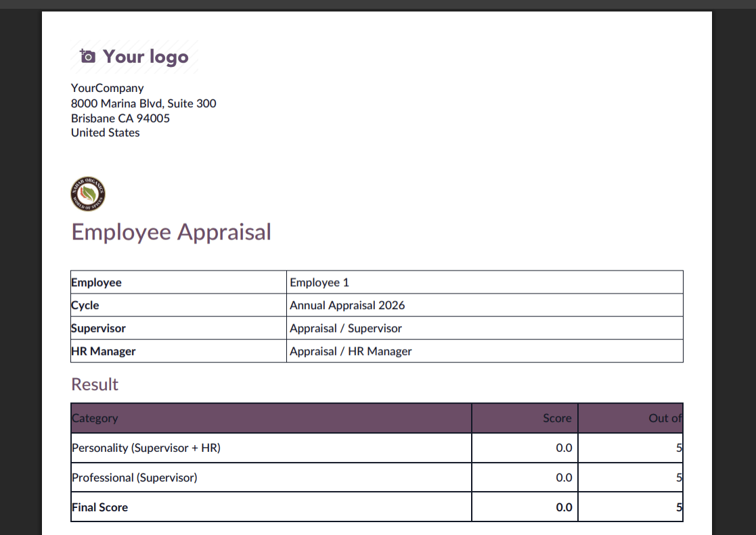Click the 'Final Score' row label

[x=99, y=507]
